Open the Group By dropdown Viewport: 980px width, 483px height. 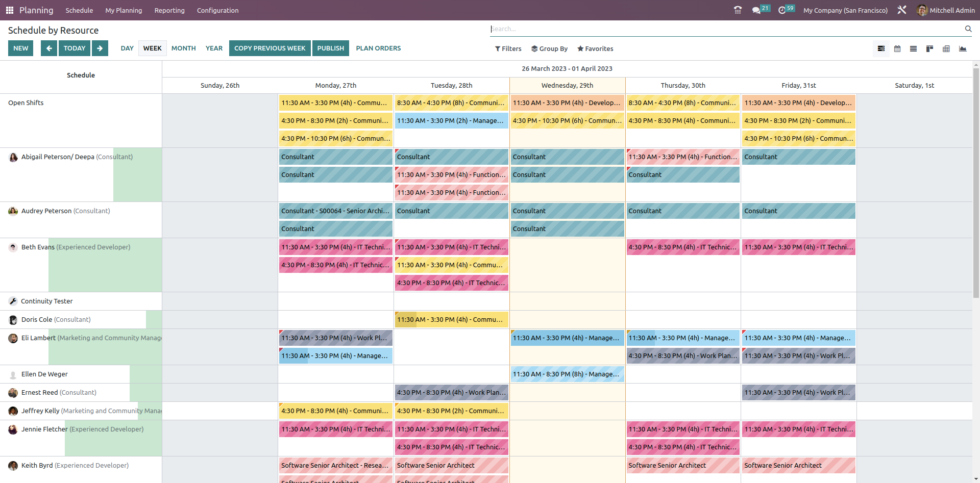click(550, 48)
